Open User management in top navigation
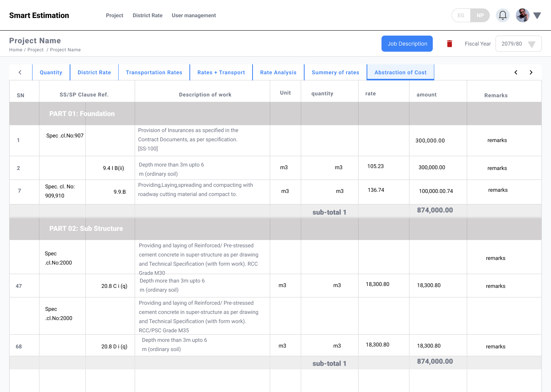Screen dimensions: 551x392 (x=194, y=15)
